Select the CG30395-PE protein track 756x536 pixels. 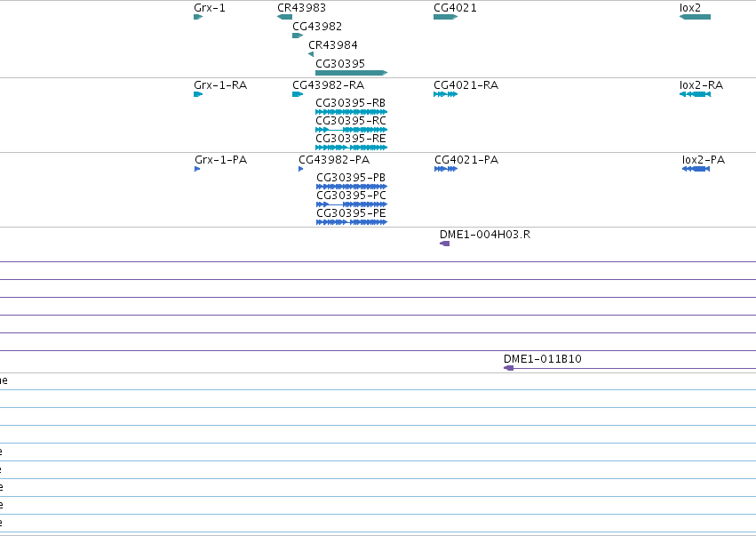click(x=352, y=222)
